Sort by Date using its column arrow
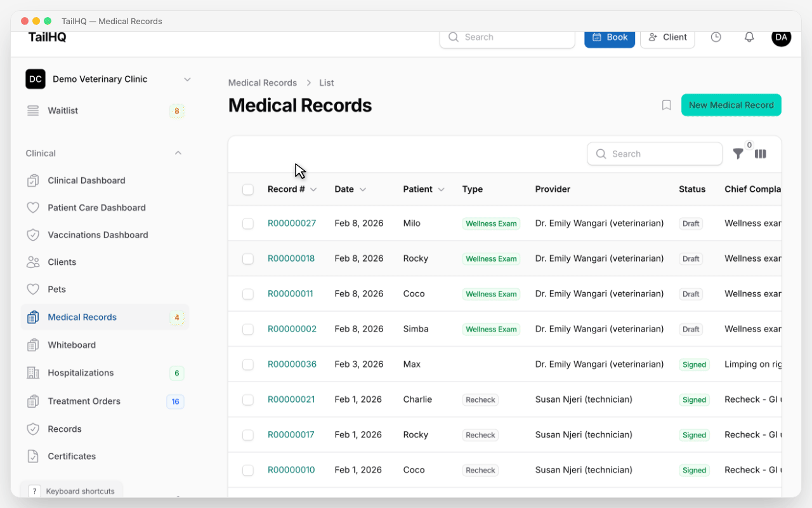 363,189
